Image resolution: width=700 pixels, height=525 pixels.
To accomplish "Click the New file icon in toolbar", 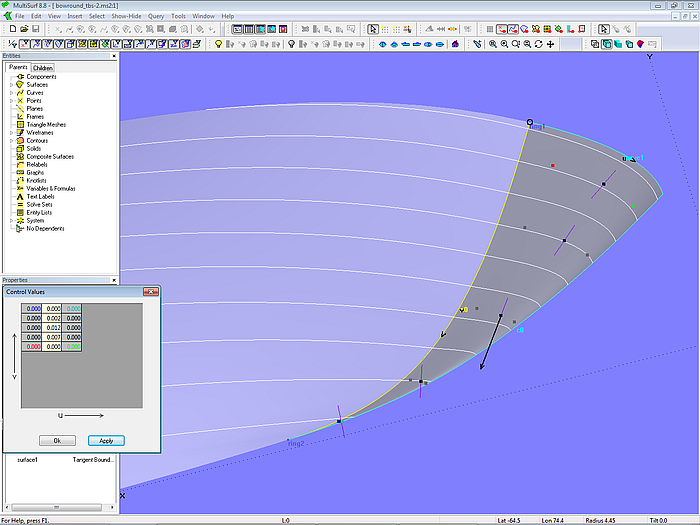I will click(x=11, y=29).
